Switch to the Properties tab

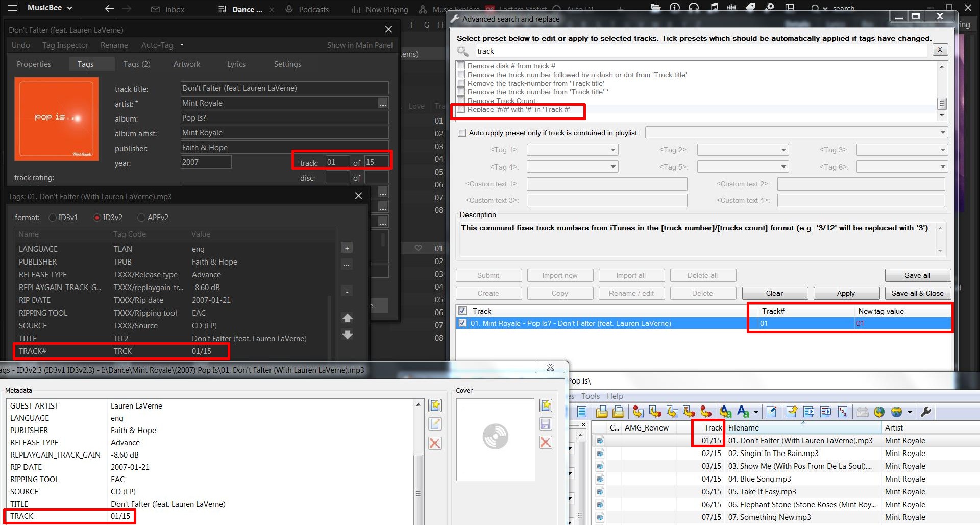click(x=34, y=64)
